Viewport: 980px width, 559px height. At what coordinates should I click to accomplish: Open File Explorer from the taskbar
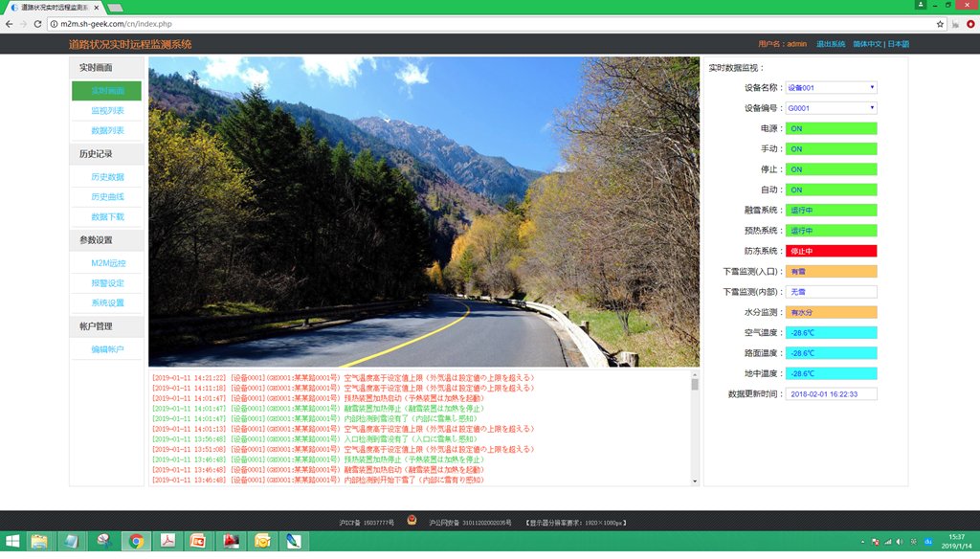pyautogui.click(x=39, y=542)
